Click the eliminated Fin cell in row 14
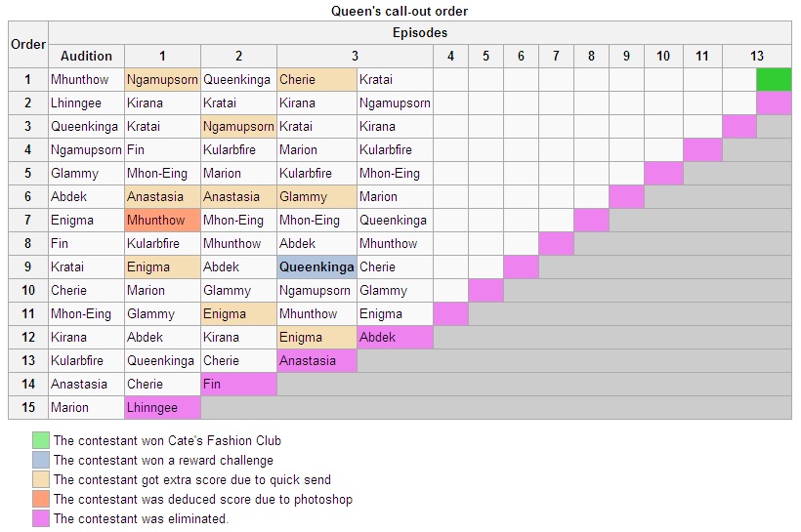Image resolution: width=801 pixels, height=532 pixels. [x=238, y=384]
